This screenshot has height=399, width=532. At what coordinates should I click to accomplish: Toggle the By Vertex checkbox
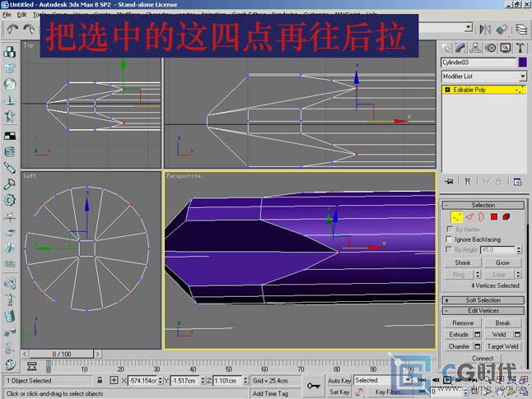click(x=450, y=230)
